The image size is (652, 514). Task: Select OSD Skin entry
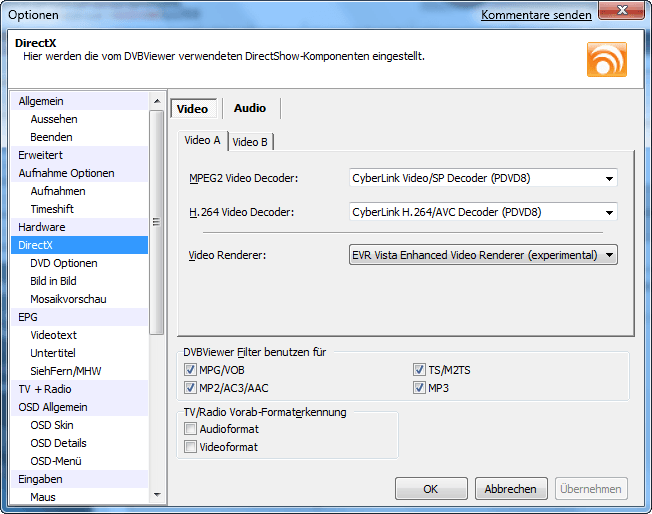[x=79, y=425]
